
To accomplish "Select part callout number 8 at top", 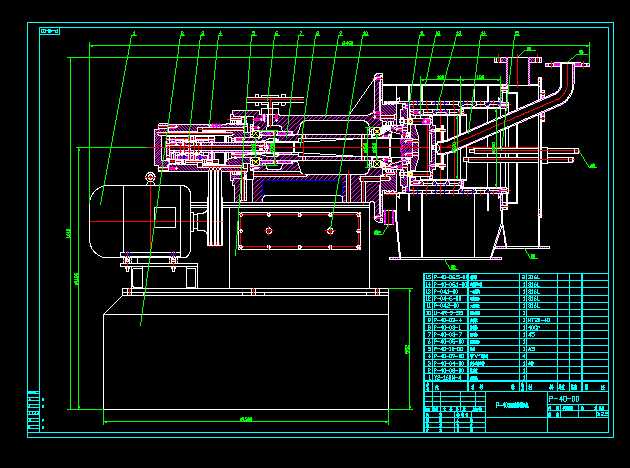I will tap(317, 34).
